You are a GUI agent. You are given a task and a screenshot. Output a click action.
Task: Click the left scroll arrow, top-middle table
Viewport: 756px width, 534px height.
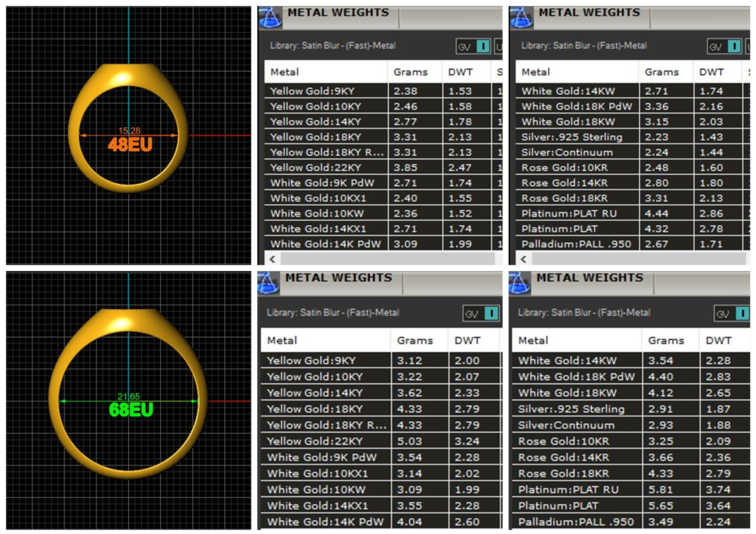(x=272, y=259)
